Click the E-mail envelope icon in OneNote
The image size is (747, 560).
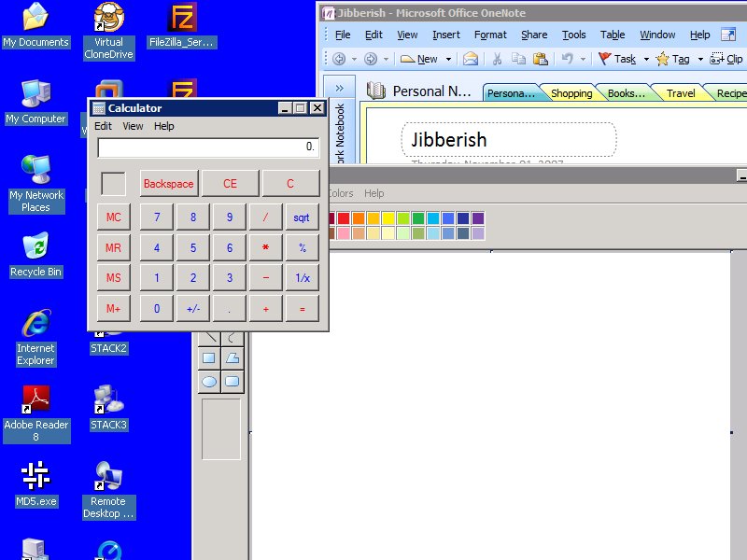pyautogui.click(x=471, y=59)
